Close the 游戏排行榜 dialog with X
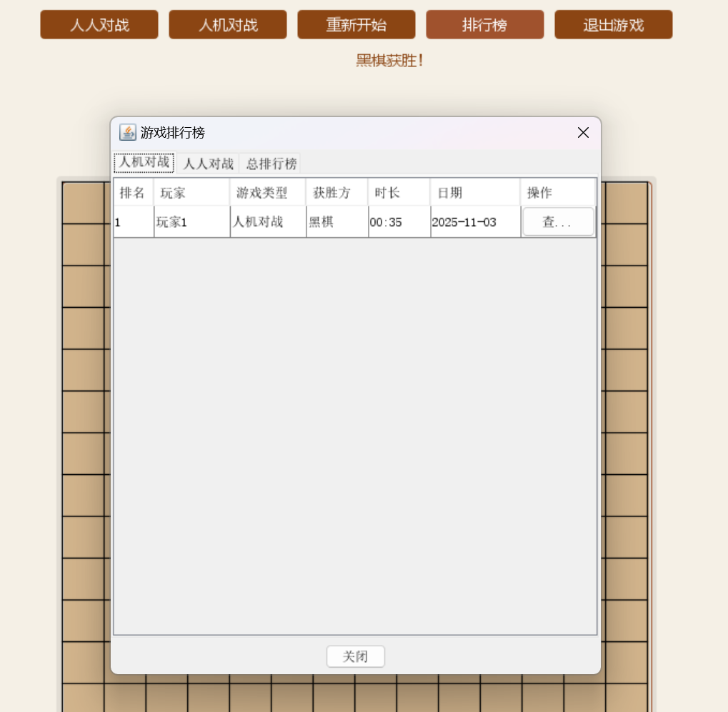 [x=583, y=133]
